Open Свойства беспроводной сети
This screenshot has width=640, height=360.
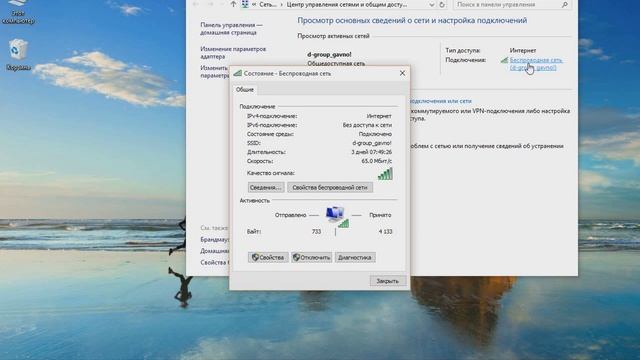coord(330,187)
